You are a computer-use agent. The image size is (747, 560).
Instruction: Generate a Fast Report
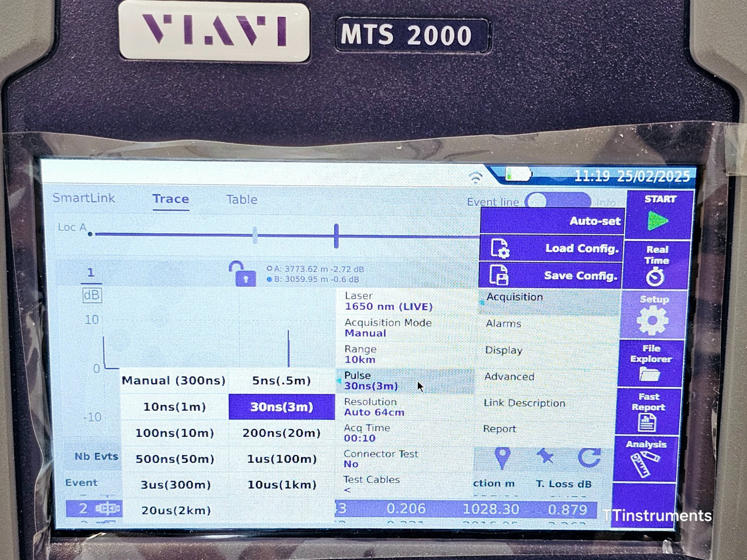[x=648, y=412]
